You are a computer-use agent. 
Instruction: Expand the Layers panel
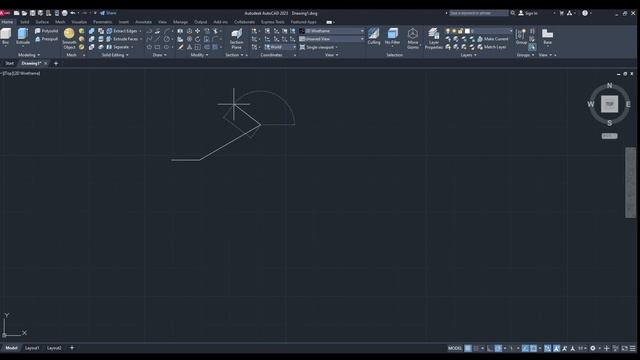468,55
